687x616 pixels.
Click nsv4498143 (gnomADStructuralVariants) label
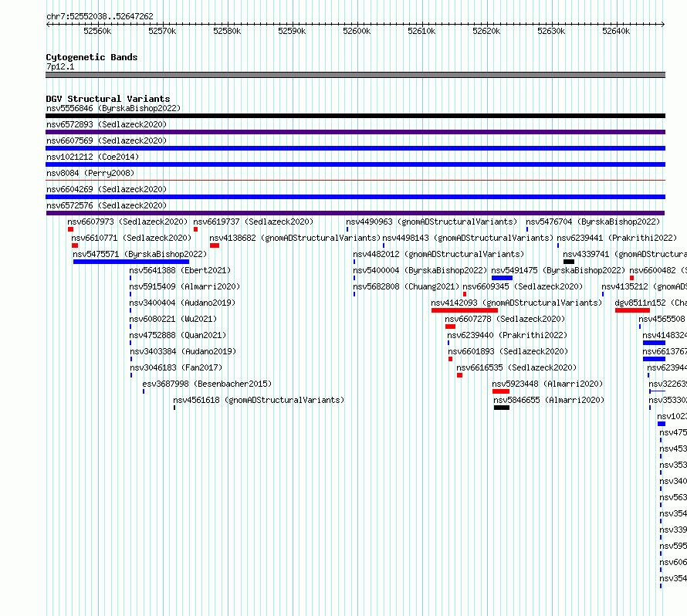468,238
